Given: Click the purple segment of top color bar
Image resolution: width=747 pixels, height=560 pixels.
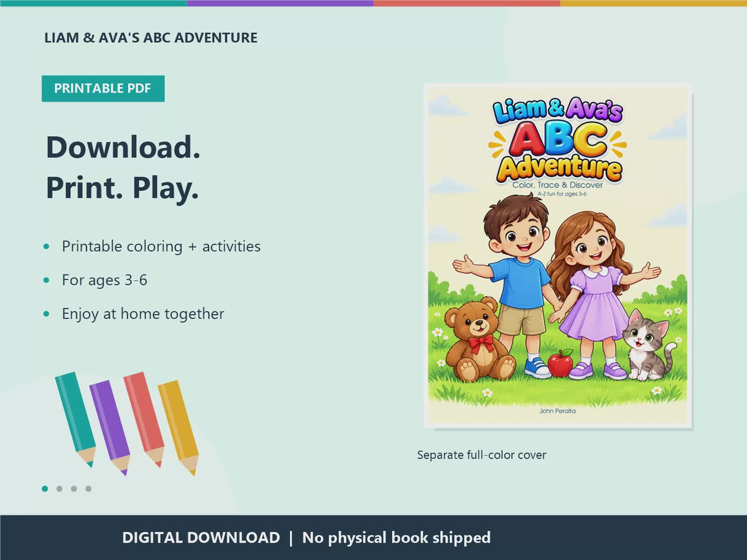Looking at the screenshot, I should (x=280, y=3).
